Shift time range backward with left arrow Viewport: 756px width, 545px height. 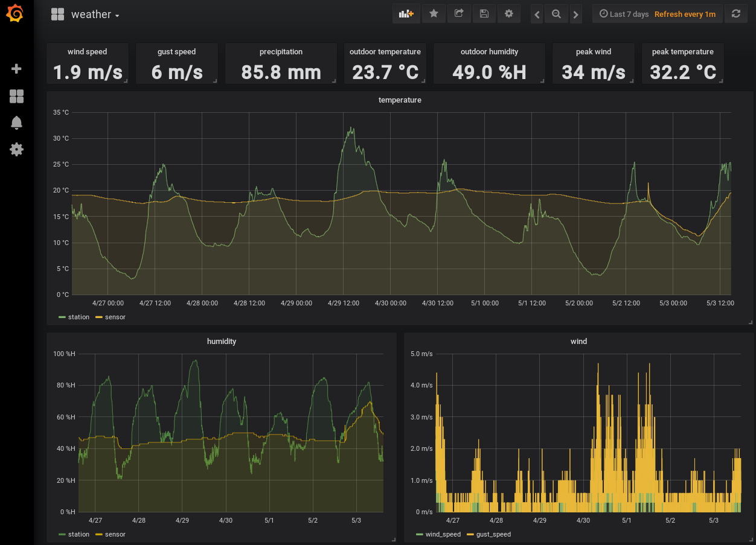[537, 14]
